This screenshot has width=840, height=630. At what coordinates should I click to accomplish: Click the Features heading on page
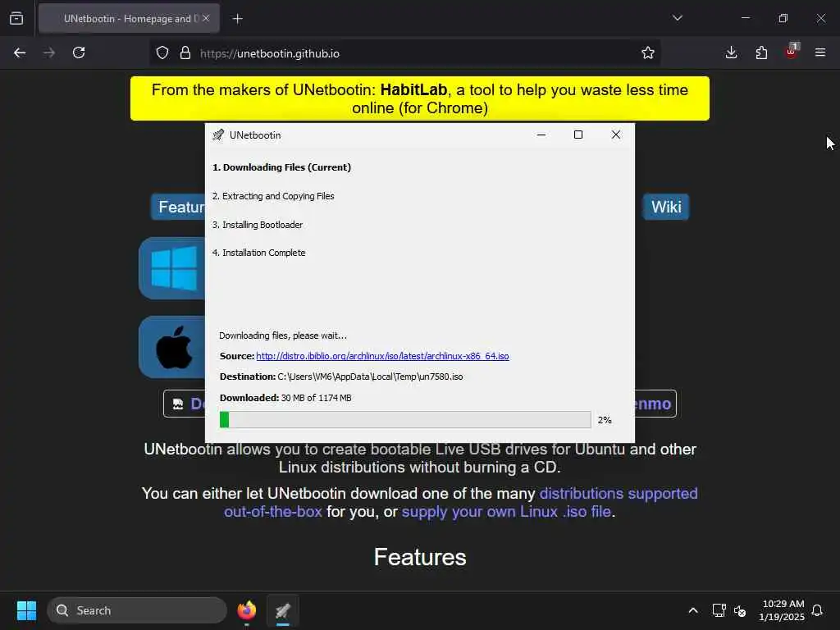point(420,557)
